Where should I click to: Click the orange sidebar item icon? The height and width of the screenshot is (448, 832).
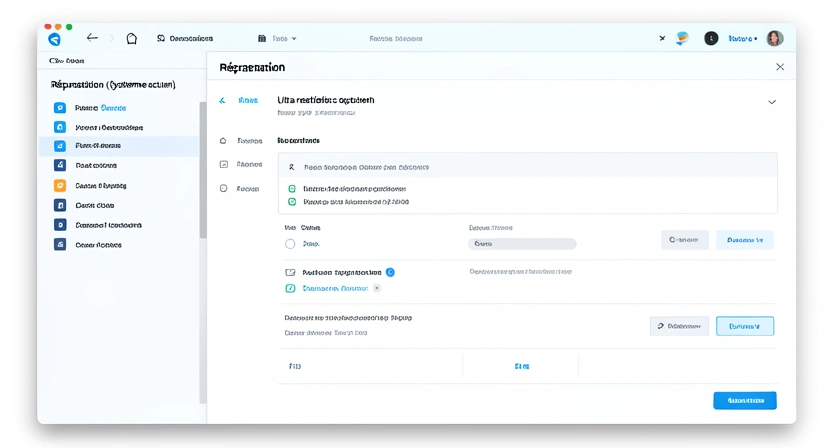tap(60, 185)
